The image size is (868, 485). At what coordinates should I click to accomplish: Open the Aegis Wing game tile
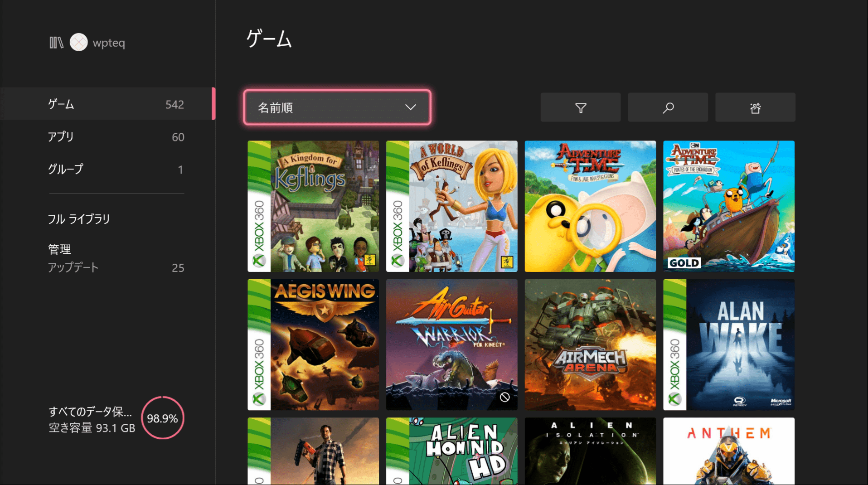[x=313, y=344]
